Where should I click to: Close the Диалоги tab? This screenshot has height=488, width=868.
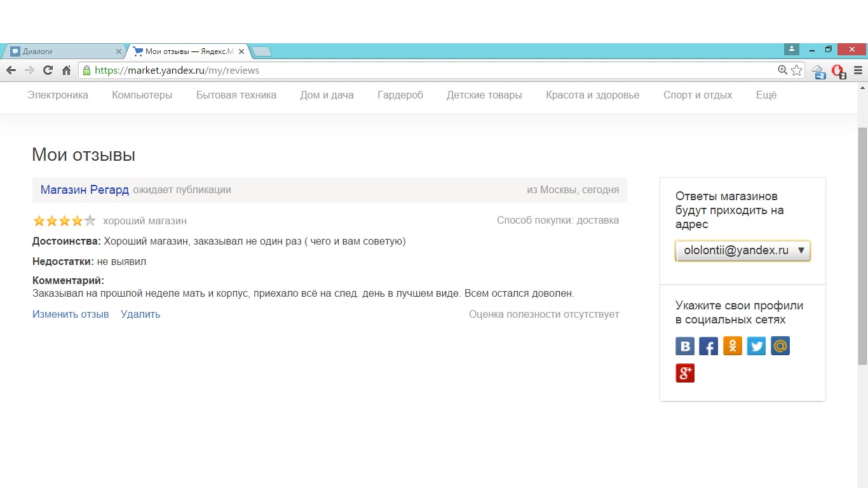(x=119, y=51)
